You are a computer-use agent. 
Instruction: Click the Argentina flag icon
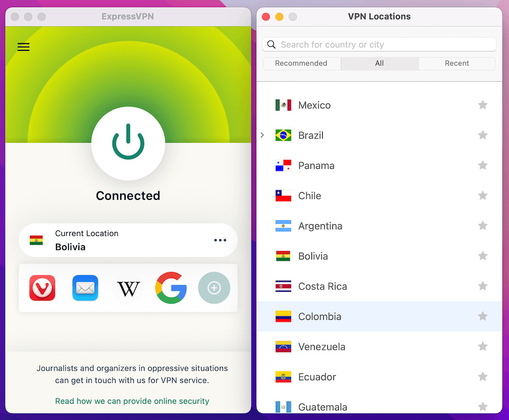click(x=284, y=226)
